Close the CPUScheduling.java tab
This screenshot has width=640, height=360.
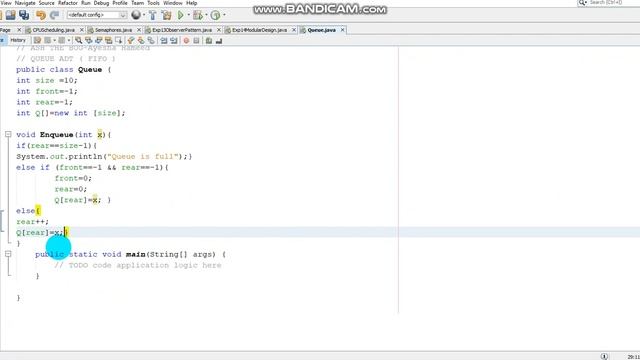(x=82, y=30)
